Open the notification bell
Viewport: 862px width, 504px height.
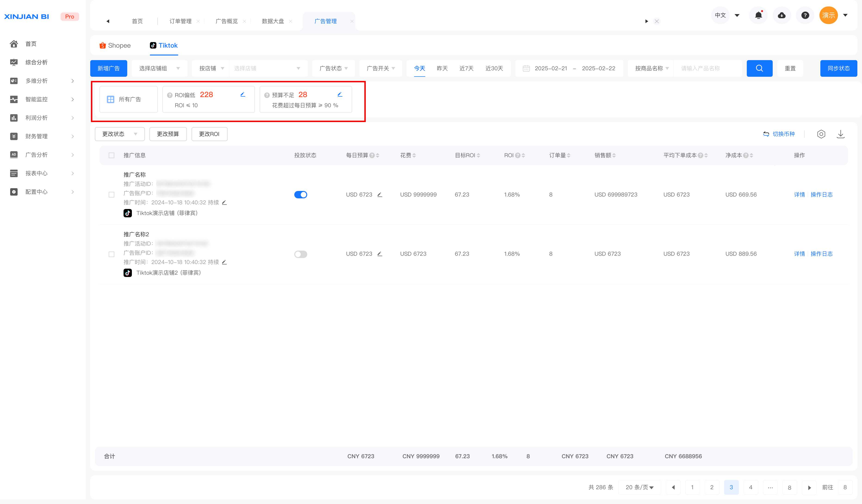pos(758,15)
